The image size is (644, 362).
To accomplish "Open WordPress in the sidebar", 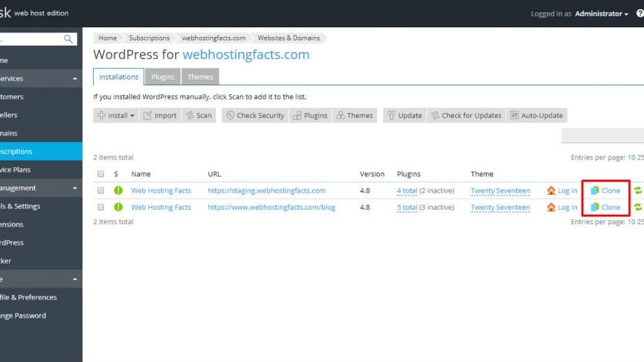I will click(x=41, y=242).
